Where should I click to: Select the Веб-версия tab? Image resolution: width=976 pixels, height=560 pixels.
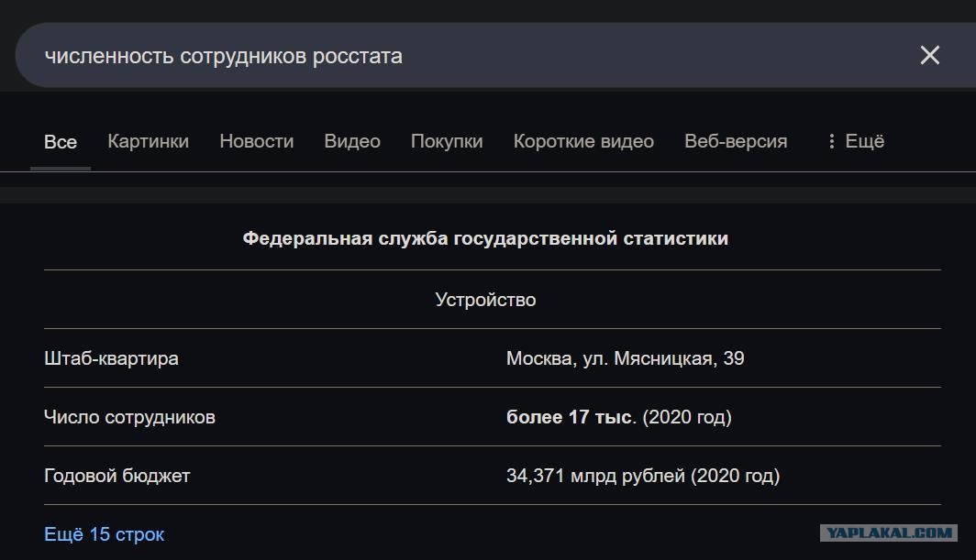point(736,141)
